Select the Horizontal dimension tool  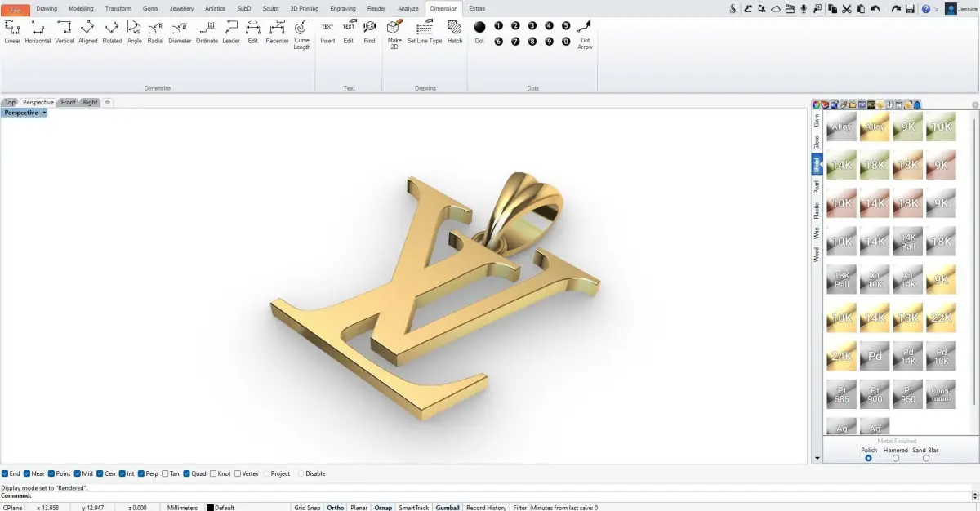(38, 33)
